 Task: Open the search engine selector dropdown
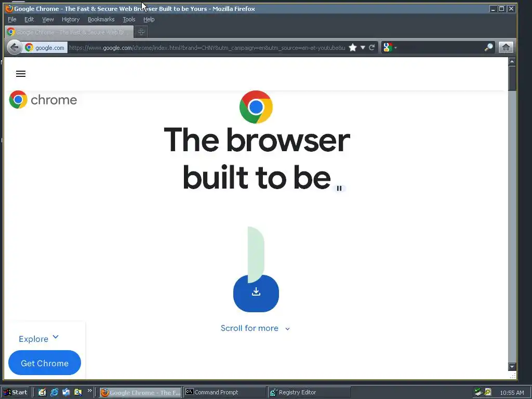pos(389,47)
